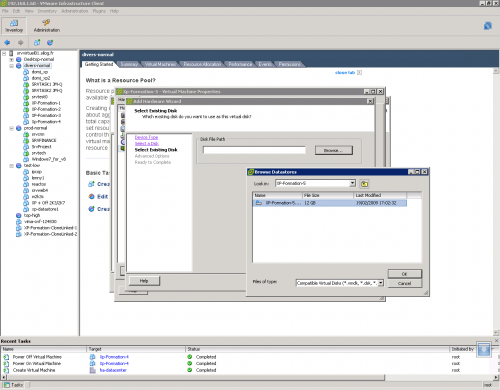Viewport: 500px width, 390px height.
Task: Click the Create Virtual Machine task icon
Action: pos(6,370)
